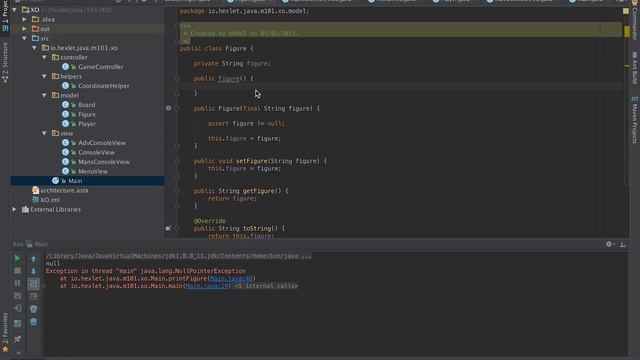Click the Up the Stack Trace arrow

click(33, 258)
